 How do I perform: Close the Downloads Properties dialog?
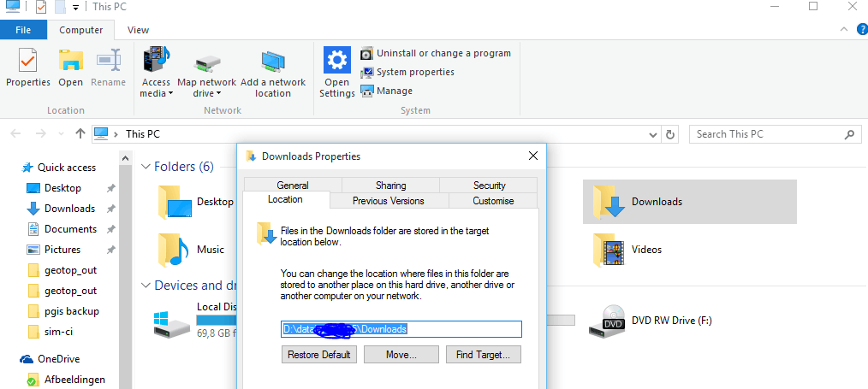[x=533, y=156]
